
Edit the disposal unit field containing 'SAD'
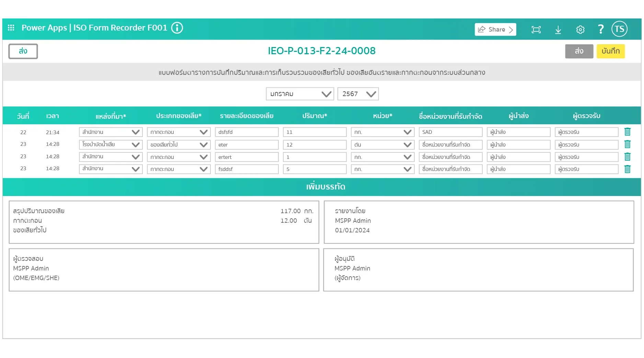pyautogui.click(x=450, y=132)
